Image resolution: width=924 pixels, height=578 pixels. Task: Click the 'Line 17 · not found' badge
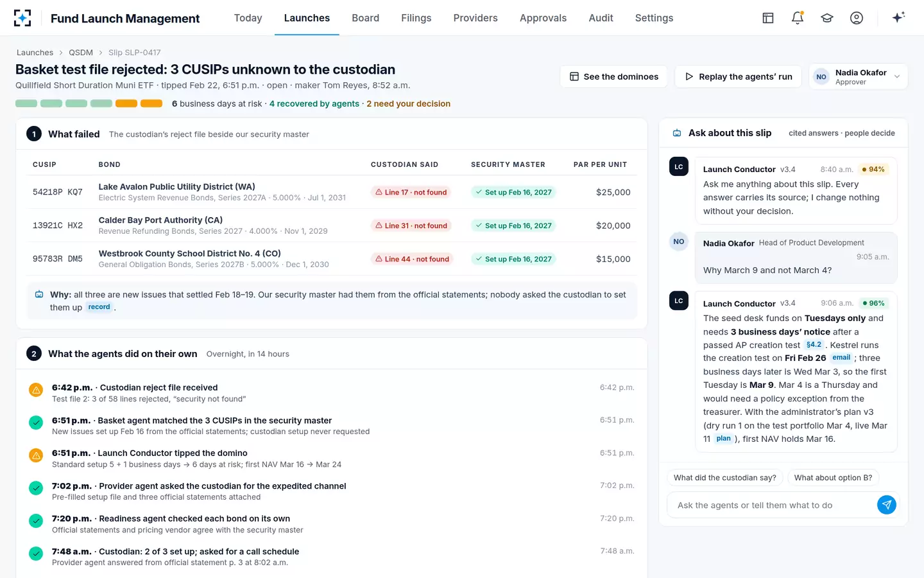(411, 192)
